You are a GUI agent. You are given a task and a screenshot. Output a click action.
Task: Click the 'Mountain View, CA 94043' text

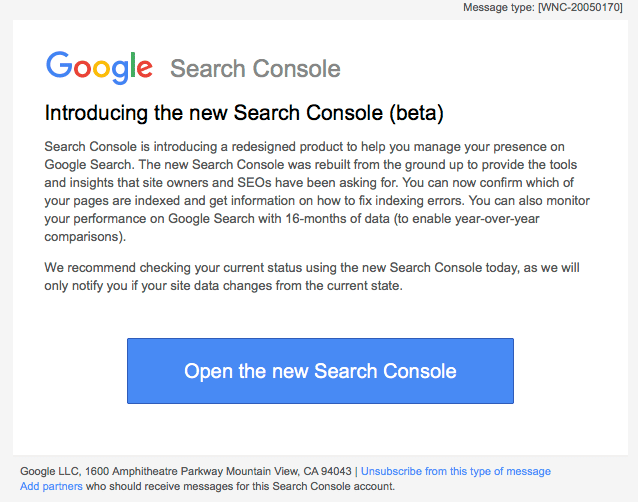(x=288, y=471)
